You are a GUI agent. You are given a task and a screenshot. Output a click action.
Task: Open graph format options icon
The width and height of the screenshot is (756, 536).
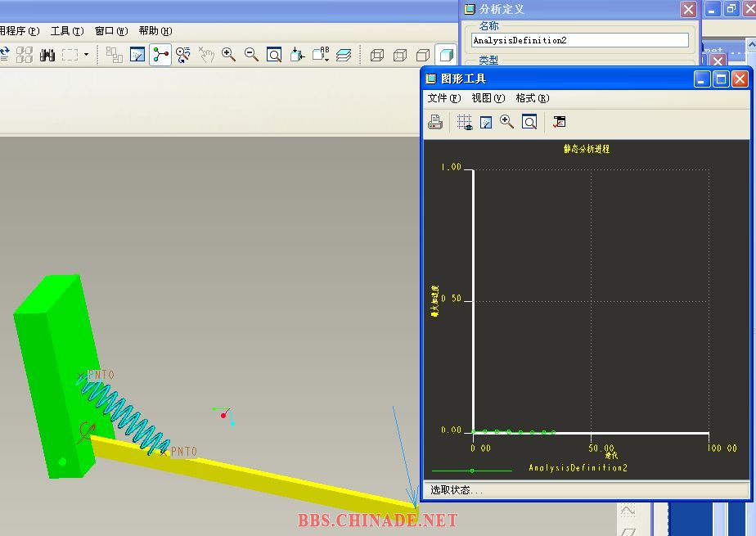[x=560, y=122]
